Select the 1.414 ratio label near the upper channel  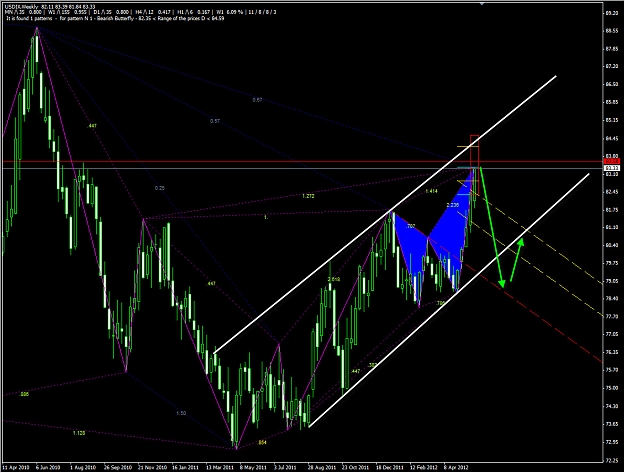[431, 191]
